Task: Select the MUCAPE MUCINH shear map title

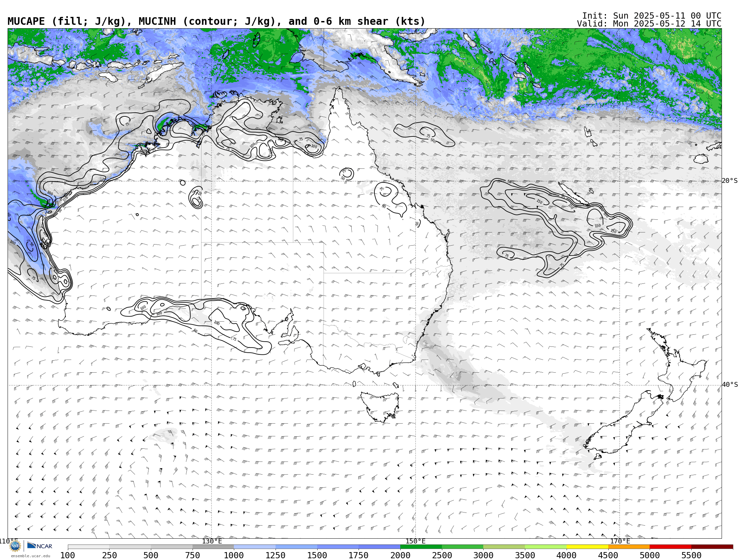Action: tap(216, 21)
